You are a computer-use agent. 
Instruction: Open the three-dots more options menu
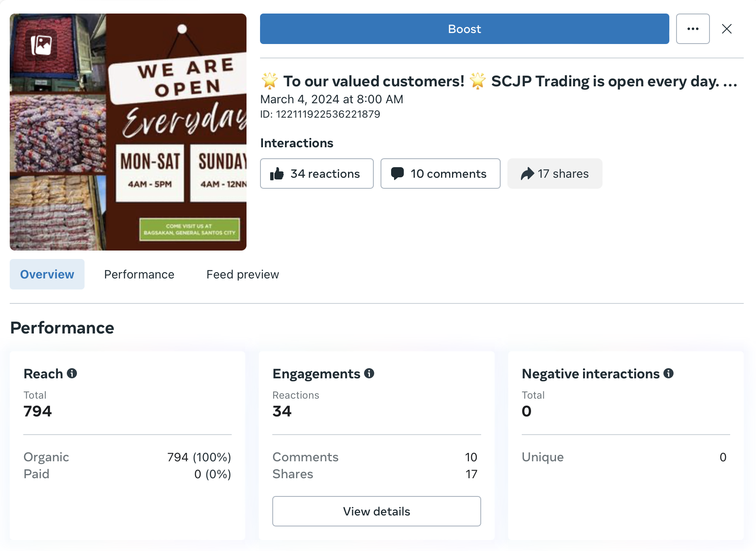pos(693,29)
